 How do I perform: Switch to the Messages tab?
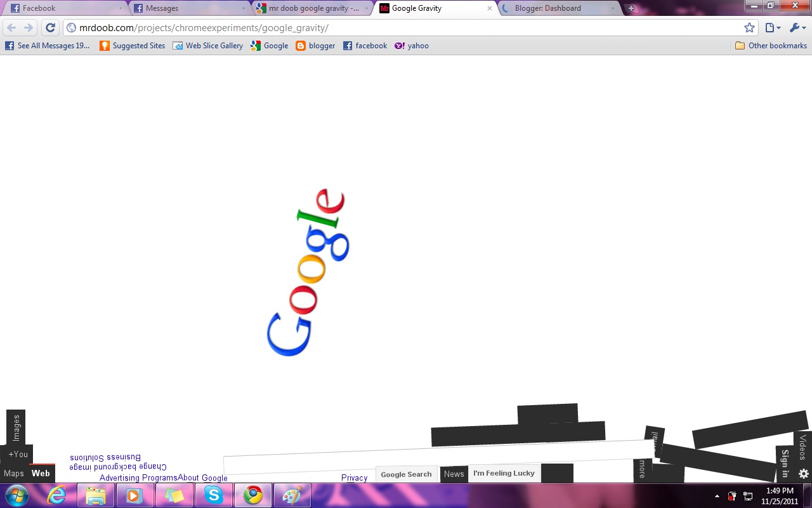tap(189, 8)
